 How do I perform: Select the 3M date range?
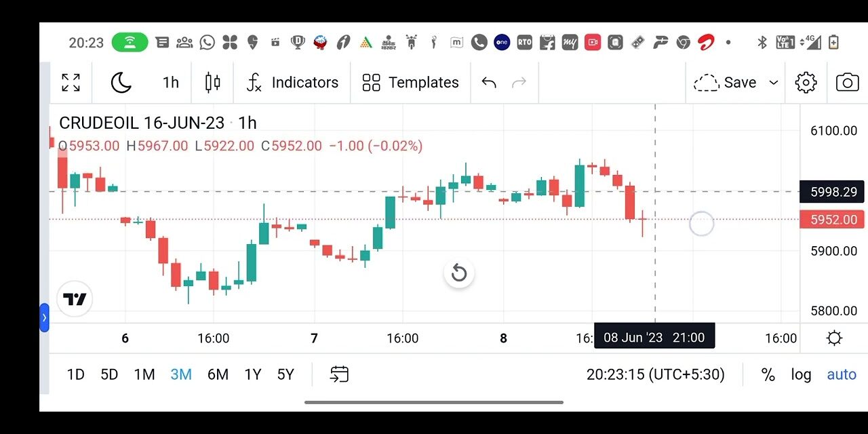(x=181, y=374)
